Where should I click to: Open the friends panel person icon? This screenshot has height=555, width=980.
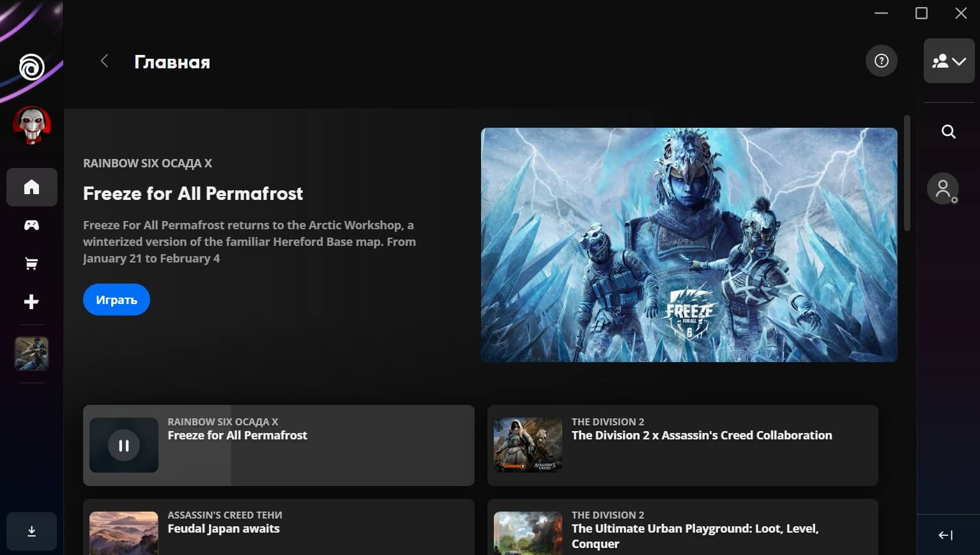coord(942,188)
